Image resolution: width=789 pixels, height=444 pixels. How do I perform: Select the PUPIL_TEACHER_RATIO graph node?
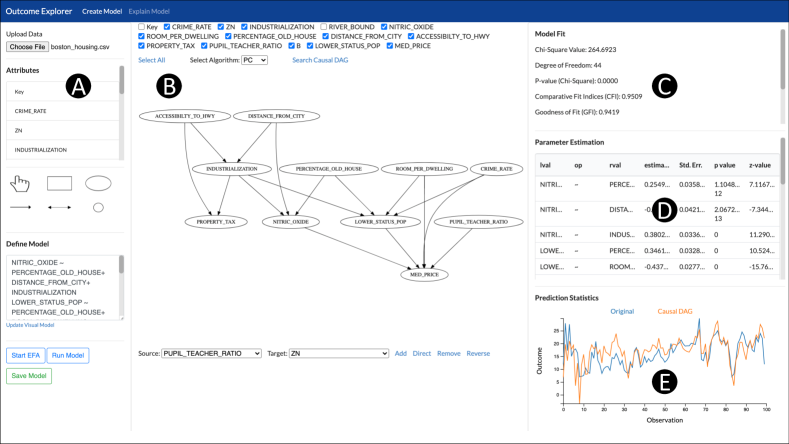(x=479, y=221)
